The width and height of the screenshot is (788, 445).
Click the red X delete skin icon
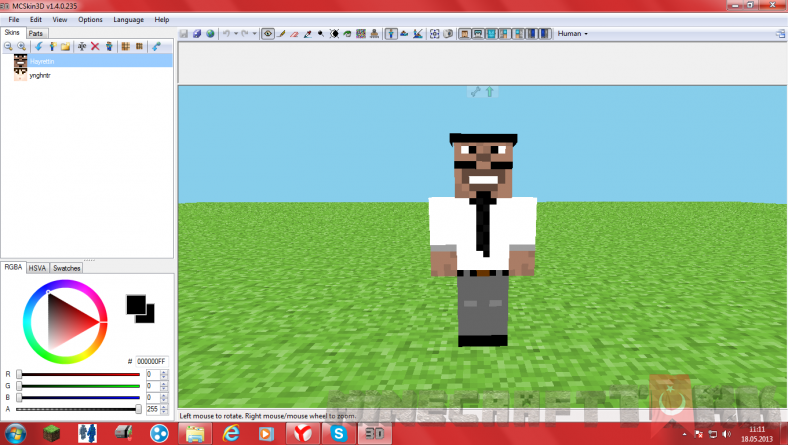tap(95, 46)
